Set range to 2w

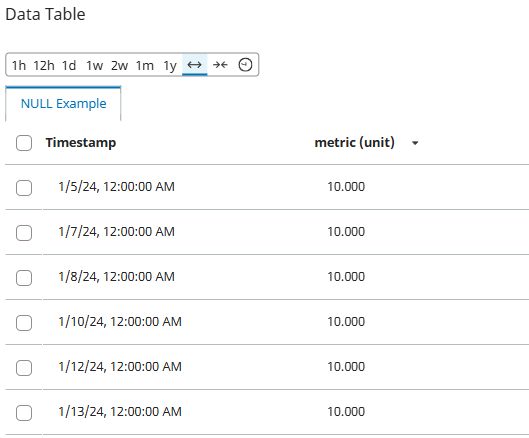click(x=119, y=65)
